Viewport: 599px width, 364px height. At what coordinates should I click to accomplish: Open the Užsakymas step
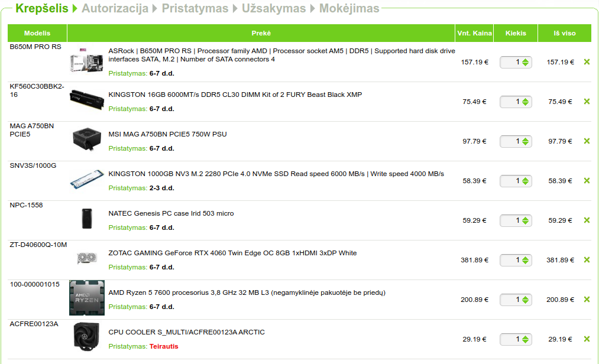274,8
